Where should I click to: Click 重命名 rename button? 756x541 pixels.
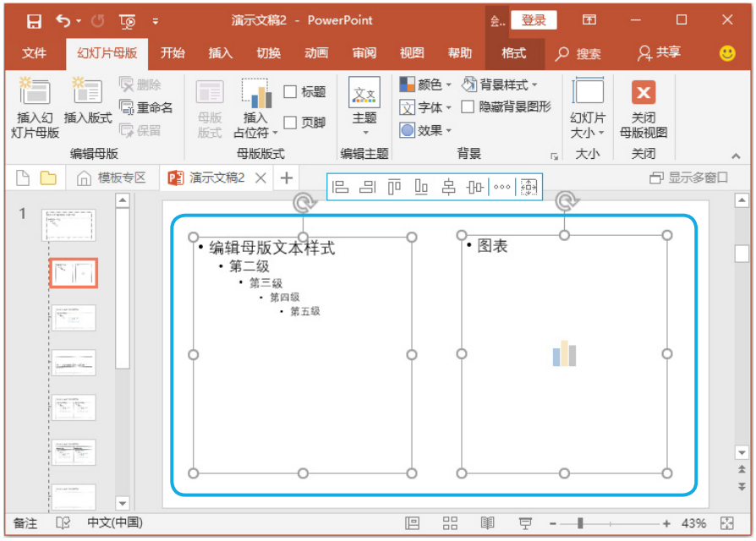(x=145, y=107)
